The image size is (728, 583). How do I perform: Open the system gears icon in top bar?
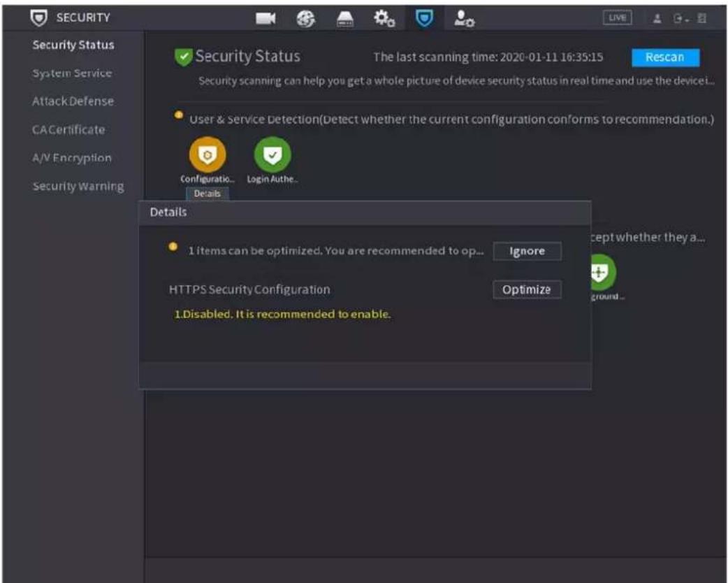pos(384,19)
